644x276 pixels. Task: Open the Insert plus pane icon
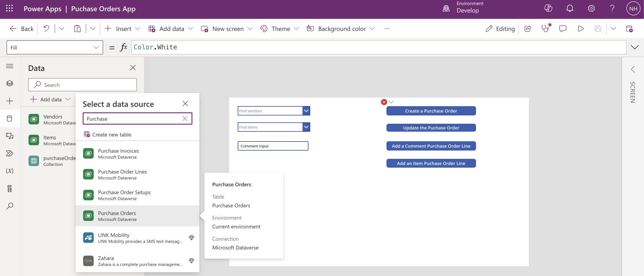10,101
